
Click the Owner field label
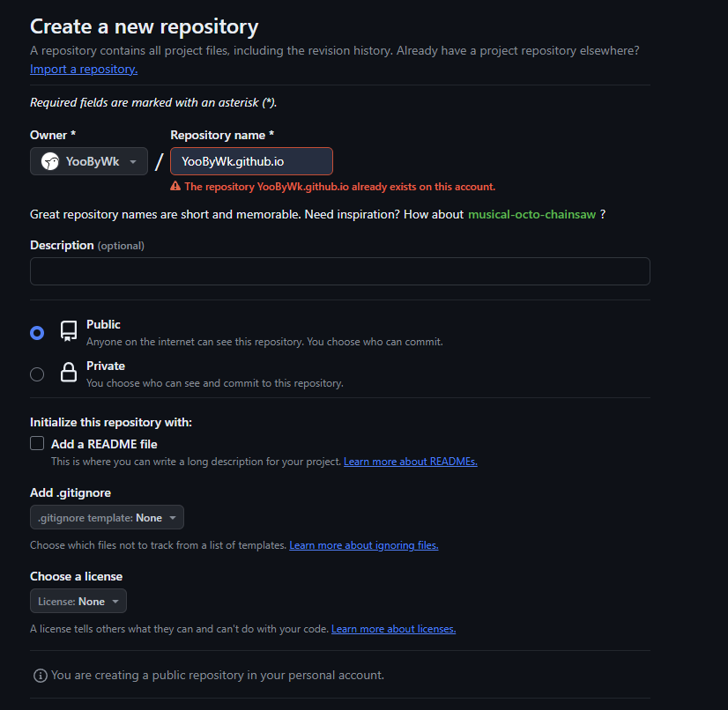(x=53, y=135)
